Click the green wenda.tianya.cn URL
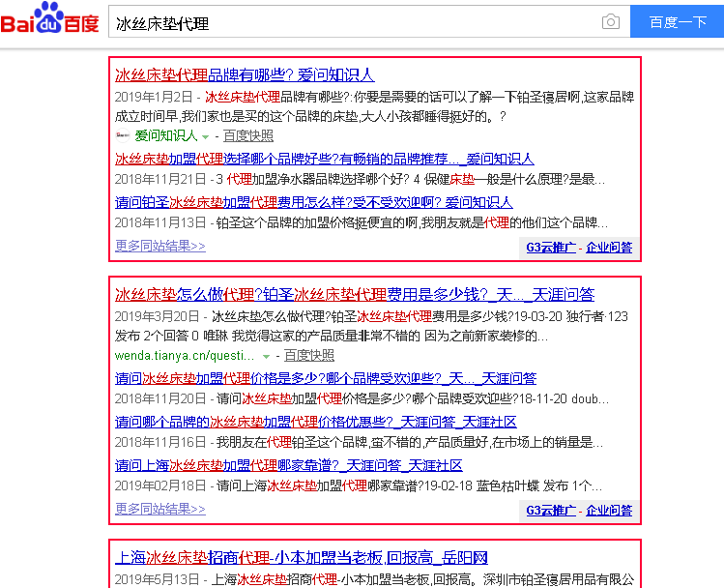Screen dimensions: 724x588 (x=185, y=356)
